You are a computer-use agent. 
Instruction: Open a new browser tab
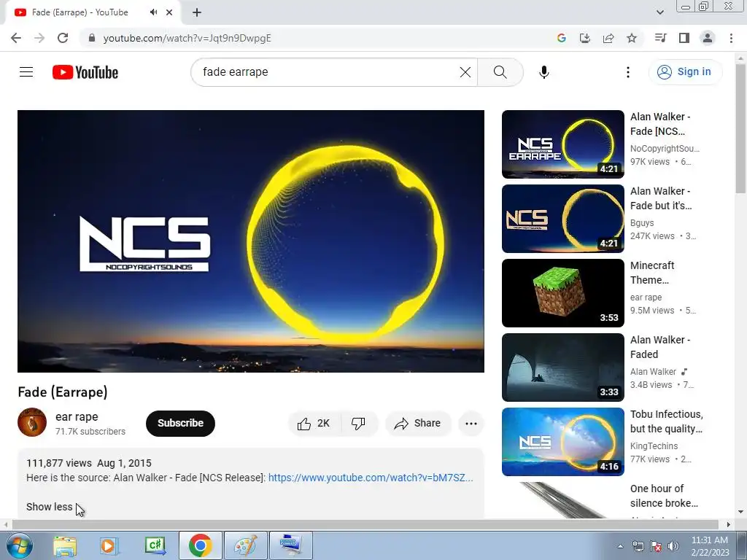point(197,12)
